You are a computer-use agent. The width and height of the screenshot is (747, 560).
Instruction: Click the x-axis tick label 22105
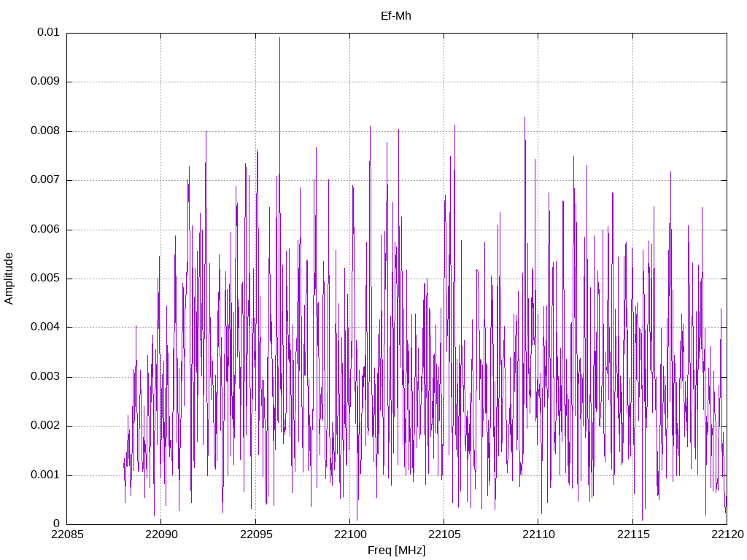coord(444,534)
